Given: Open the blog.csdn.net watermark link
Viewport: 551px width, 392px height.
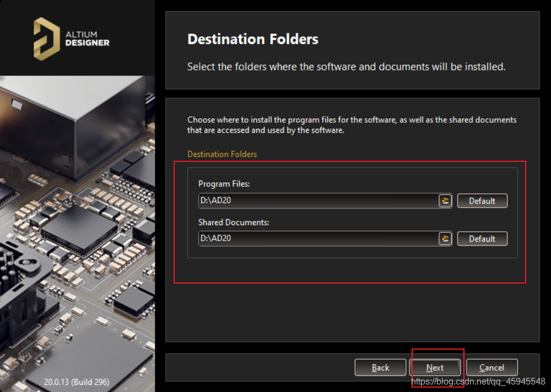Looking at the screenshot, I should pos(478,382).
